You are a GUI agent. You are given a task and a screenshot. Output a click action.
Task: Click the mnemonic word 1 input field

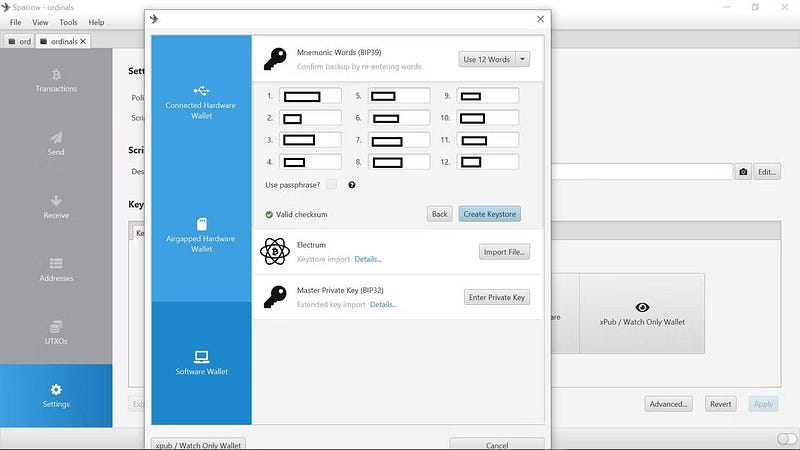pyautogui.click(x=310, y=96)
